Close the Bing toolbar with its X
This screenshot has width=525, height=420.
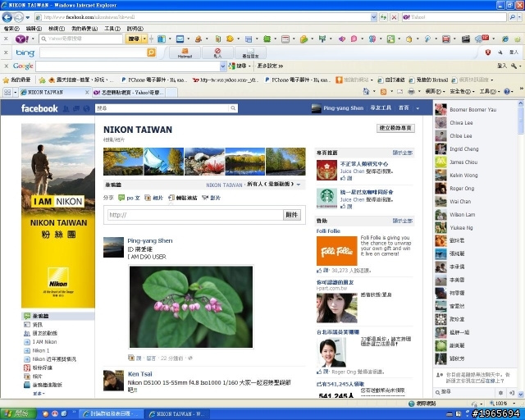pos(6,52)
